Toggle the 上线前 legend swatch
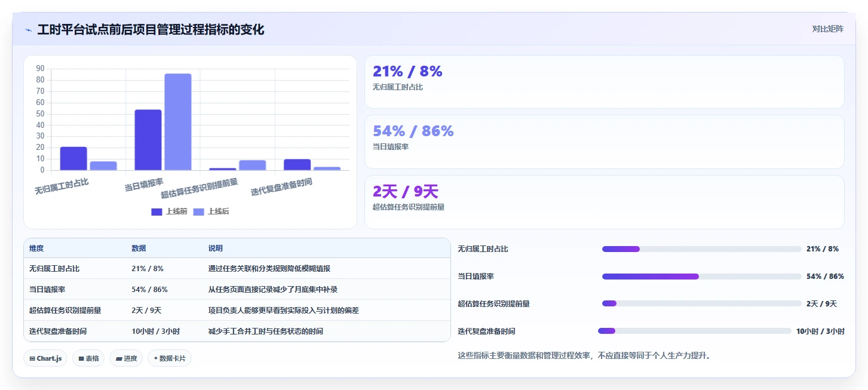Image resolution: width=868 pixels, height=390 pixels. pyautogui.click(x=157, y=211)
